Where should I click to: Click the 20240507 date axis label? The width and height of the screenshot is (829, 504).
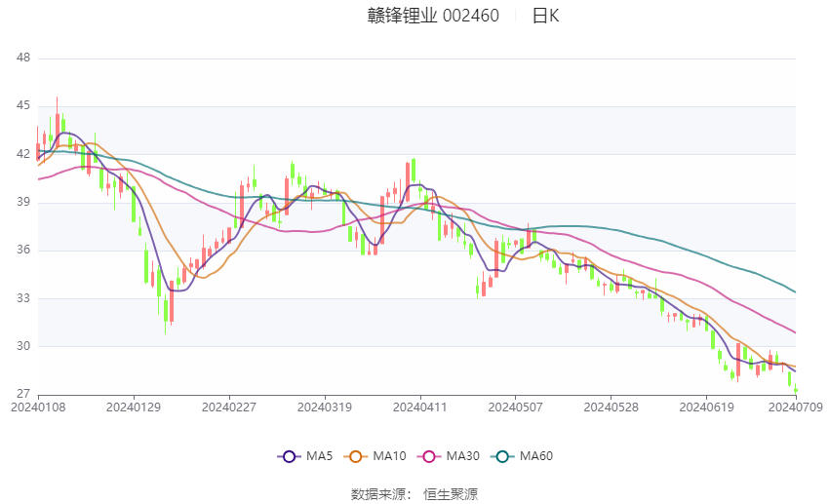point(516,407)
